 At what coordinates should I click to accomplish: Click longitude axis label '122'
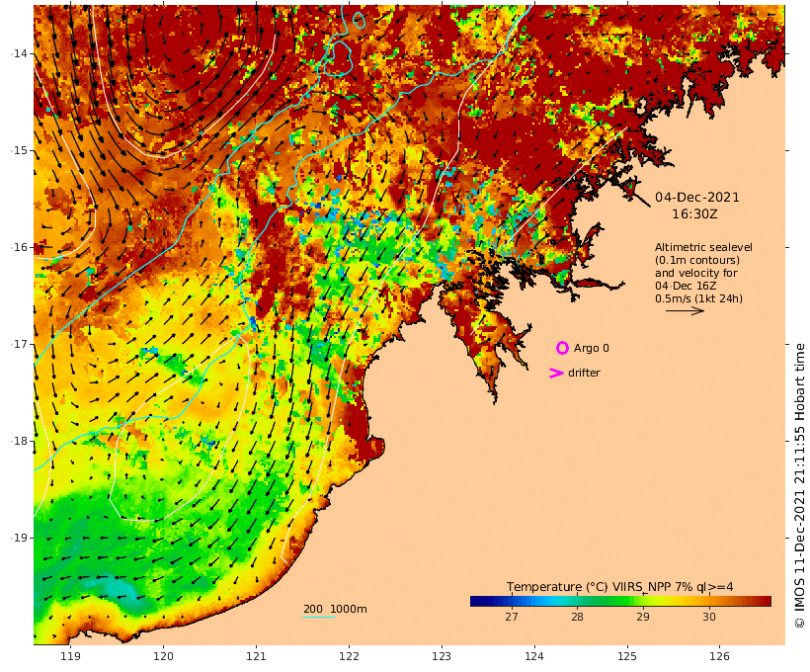tap(349, 656)
